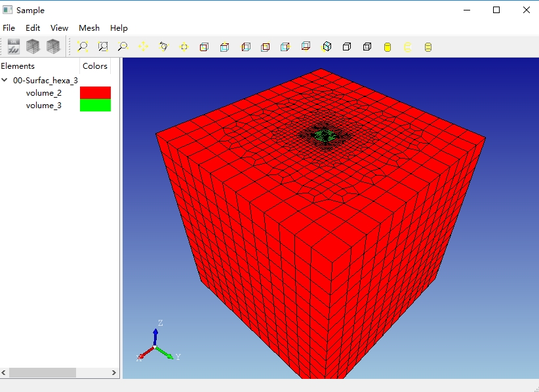Click the first magnifier zoom icon

click(x=83, y=47)
